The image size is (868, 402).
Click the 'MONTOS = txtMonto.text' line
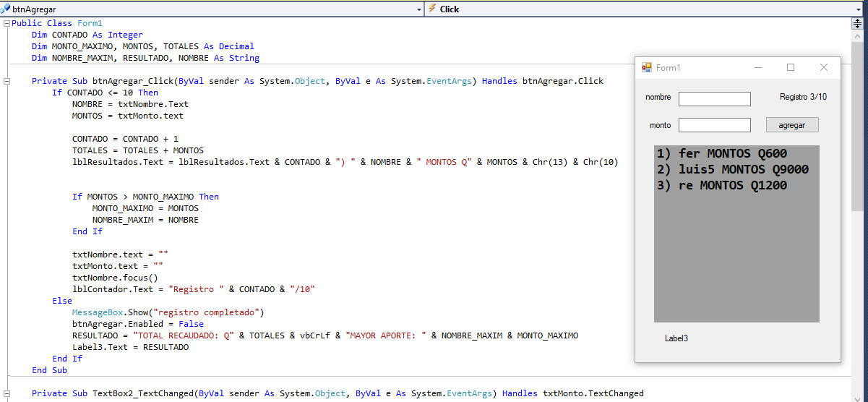128,116
